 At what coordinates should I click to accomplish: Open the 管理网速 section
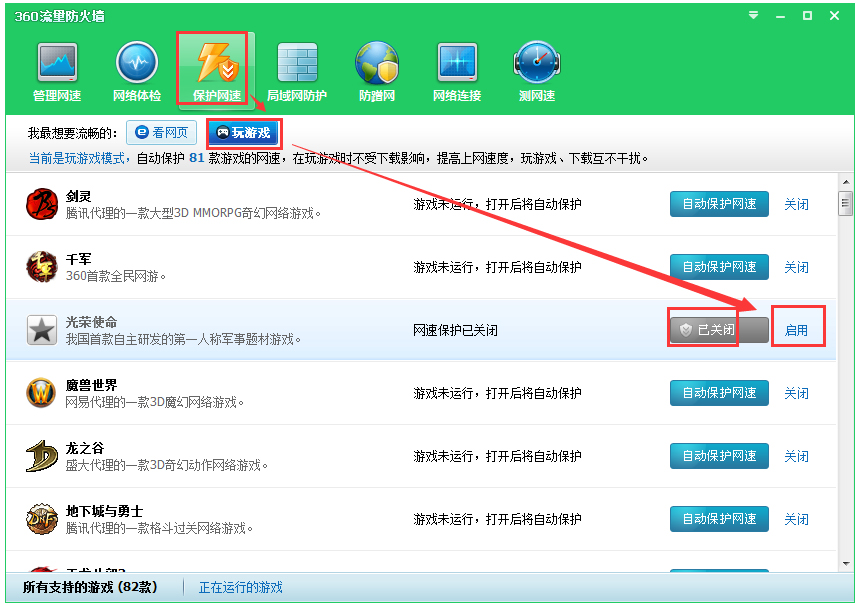[57, 71]
